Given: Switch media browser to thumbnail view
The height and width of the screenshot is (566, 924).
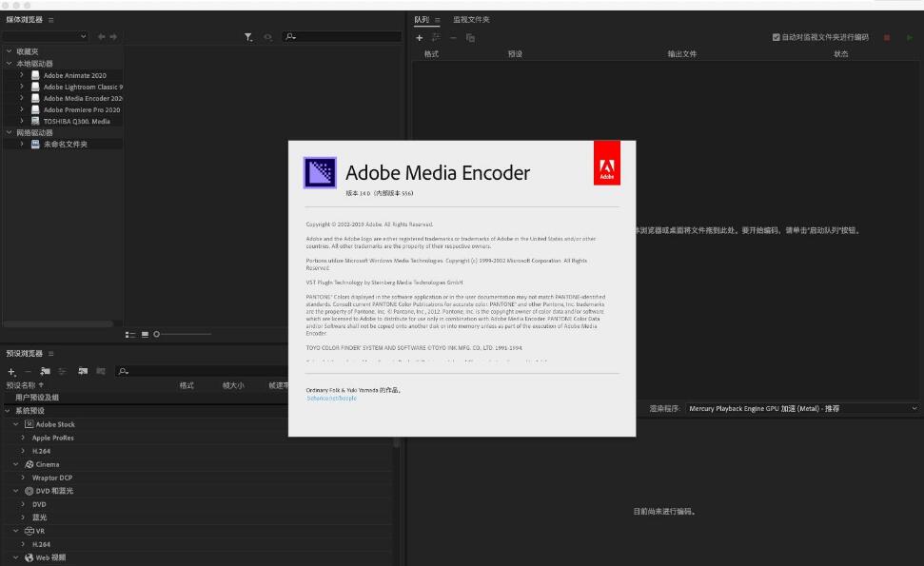Looking at the screenshot, I should pos(145,333).
